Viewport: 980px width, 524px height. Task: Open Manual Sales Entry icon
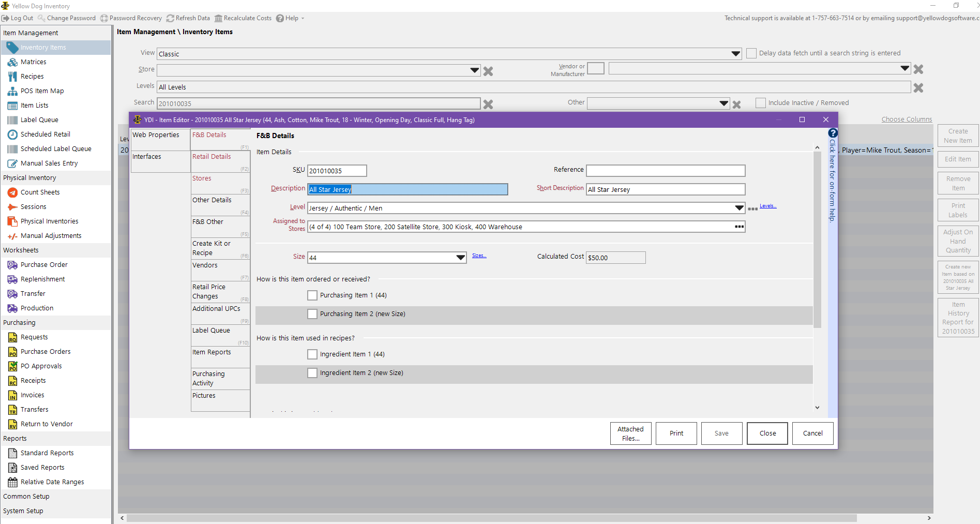(x=12, y=163)
